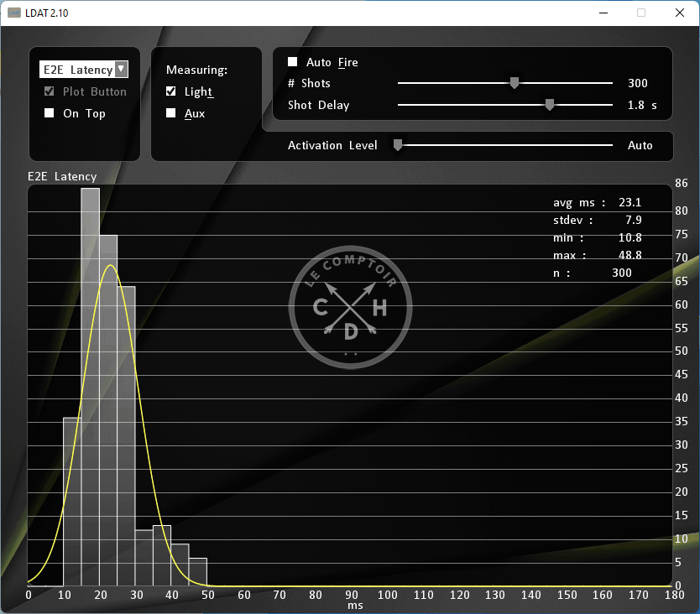Open the E2E Latency mode dropdown
Viewport: 700px width, 614px height.
pos(121,70)
